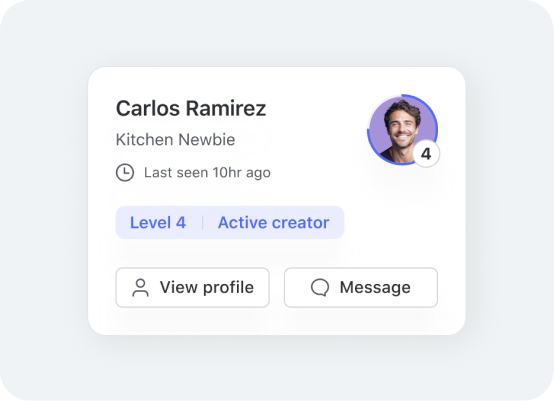Click the clock icon beside last seen
The height and width of the screenshot is (401, 554).
[x=125, y=172]
